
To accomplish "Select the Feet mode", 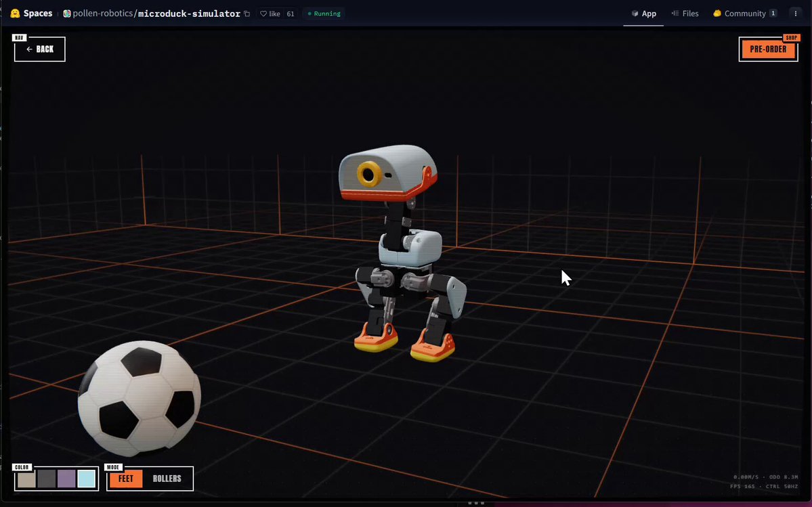I will pyautogui.click(x=126, y=479).
